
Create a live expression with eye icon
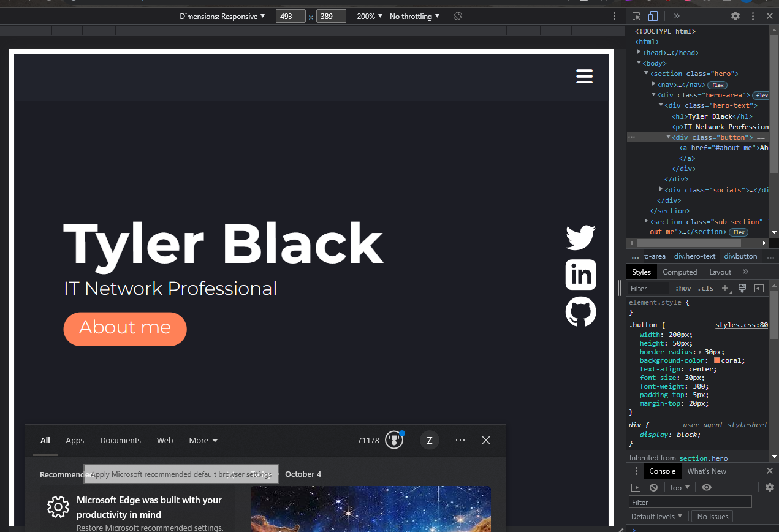pos(707,487)
